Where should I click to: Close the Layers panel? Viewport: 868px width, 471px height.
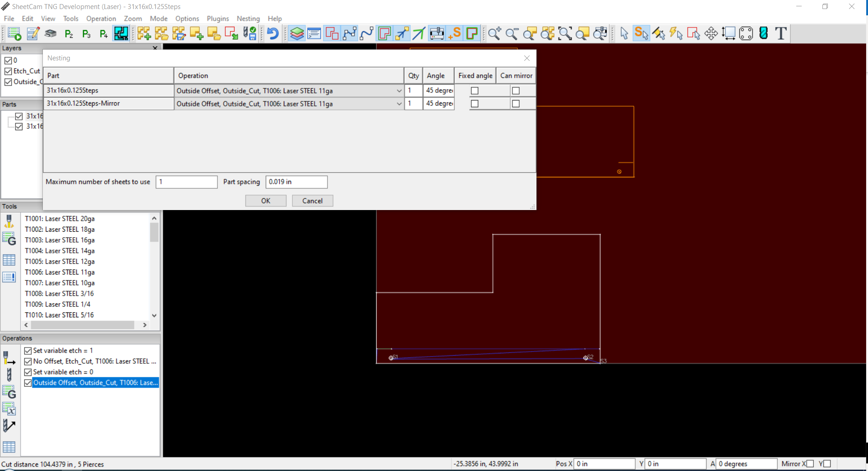(x=155, y=48)
